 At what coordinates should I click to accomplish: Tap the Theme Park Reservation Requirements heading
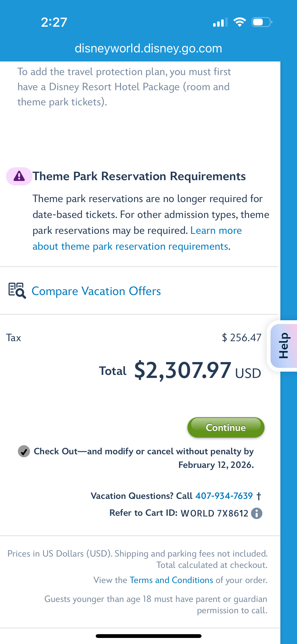(x=139, y=176)
